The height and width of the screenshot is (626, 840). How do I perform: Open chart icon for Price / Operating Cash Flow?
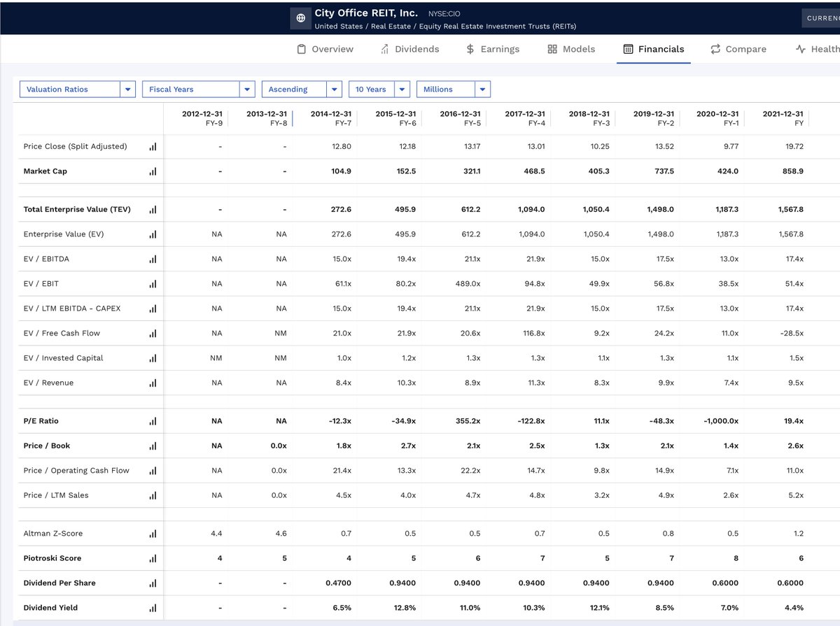(x=153, y=471)
